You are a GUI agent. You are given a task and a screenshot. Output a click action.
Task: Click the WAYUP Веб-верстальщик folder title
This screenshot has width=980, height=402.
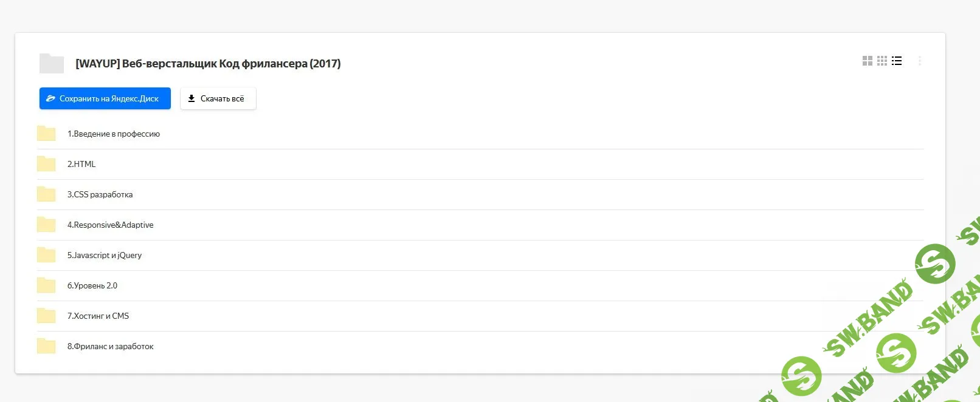pyautogui.click(x=208, y=64)
